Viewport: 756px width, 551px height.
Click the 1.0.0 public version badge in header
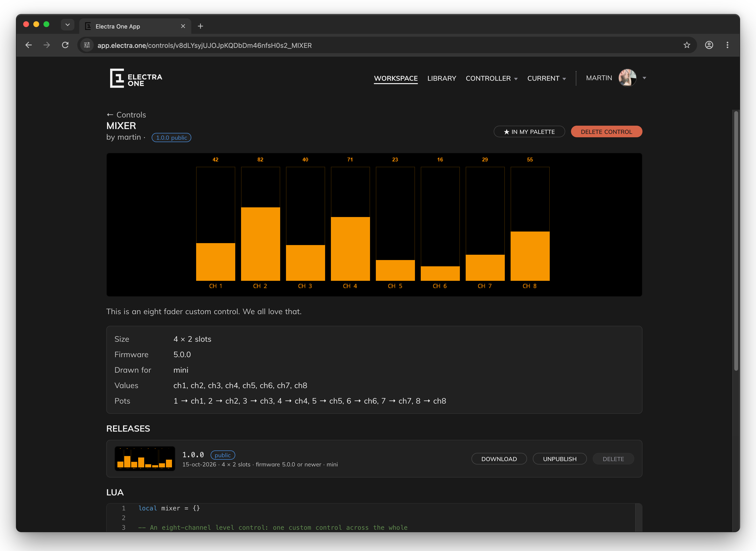[171, 138]
